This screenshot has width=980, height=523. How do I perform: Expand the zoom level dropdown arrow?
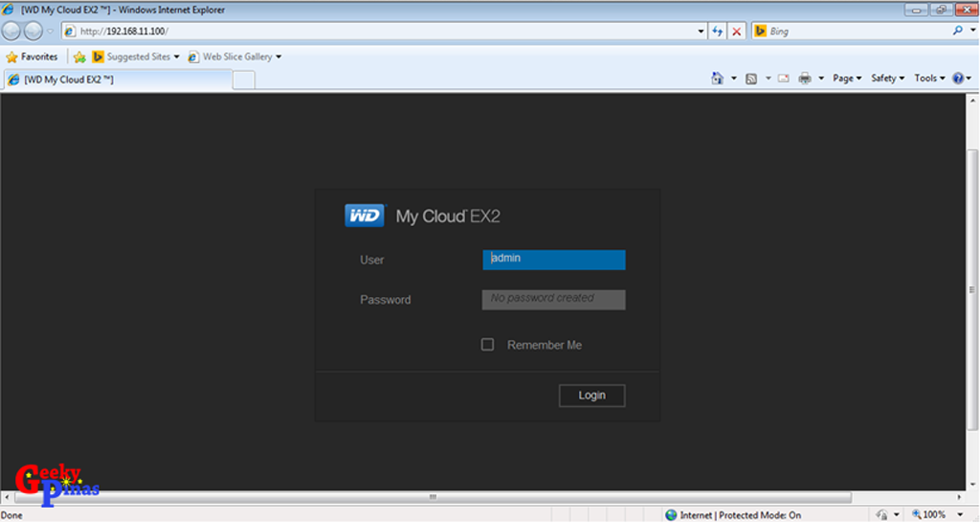click(960, 515)
